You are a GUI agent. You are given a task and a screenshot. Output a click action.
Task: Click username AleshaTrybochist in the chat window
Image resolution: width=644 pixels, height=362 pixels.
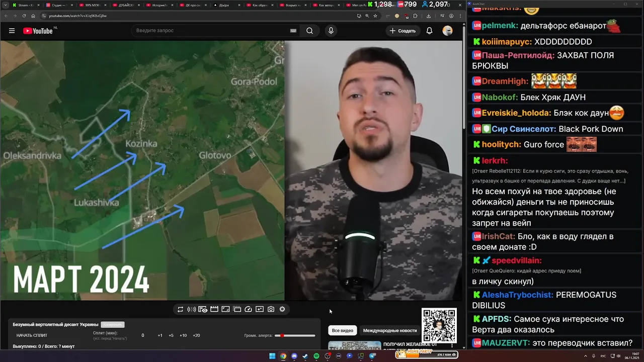click(x=518, y=295)
